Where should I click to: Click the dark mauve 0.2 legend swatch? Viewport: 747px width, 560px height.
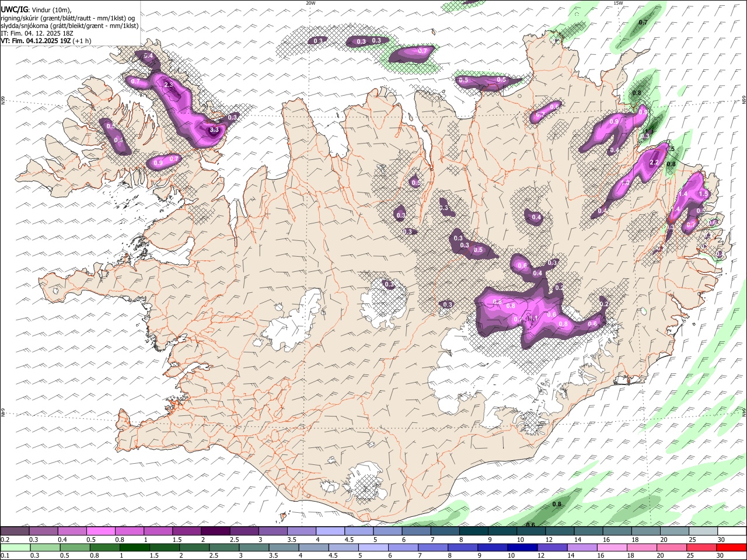[15, 531]
